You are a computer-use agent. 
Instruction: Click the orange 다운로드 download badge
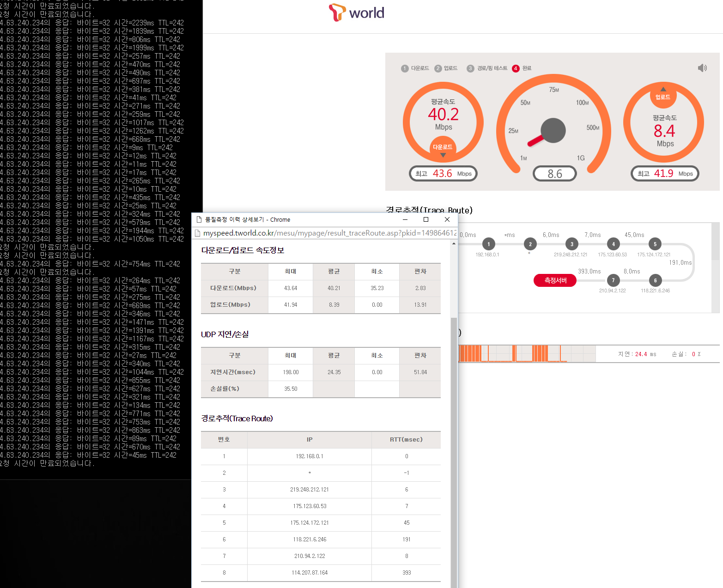point(443,147)
